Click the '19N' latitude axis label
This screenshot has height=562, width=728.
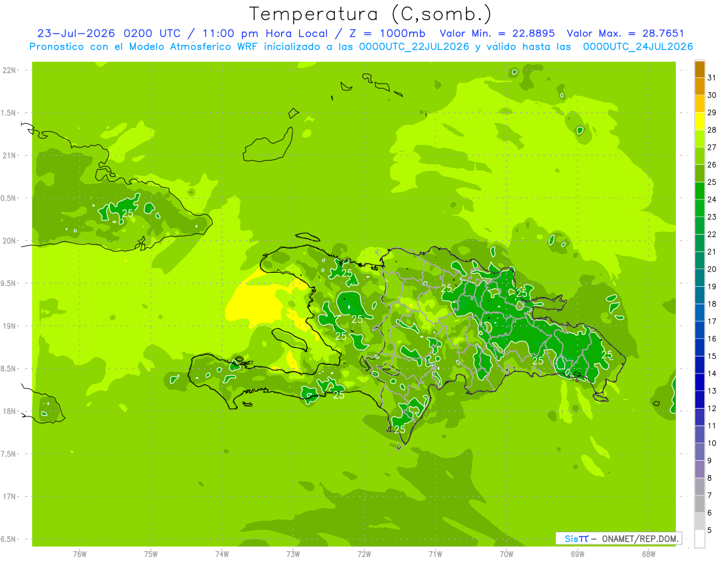tap(8, 326)
